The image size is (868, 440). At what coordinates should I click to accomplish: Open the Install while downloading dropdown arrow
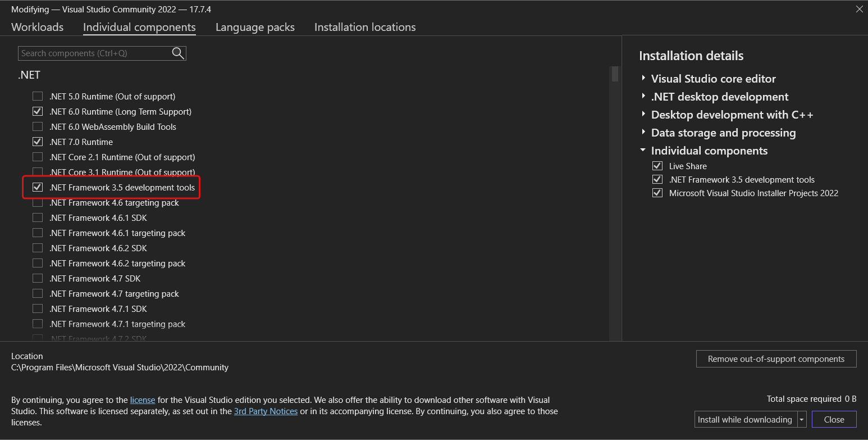(x=802, y=420)
